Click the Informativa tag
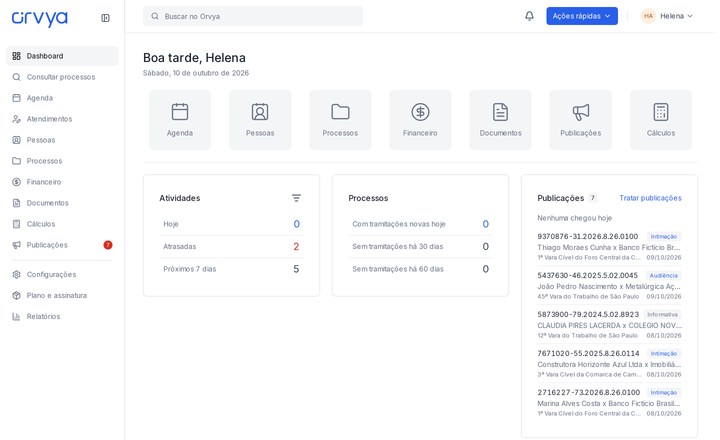This screenshot has height=440, width=720. pos(662,315)
